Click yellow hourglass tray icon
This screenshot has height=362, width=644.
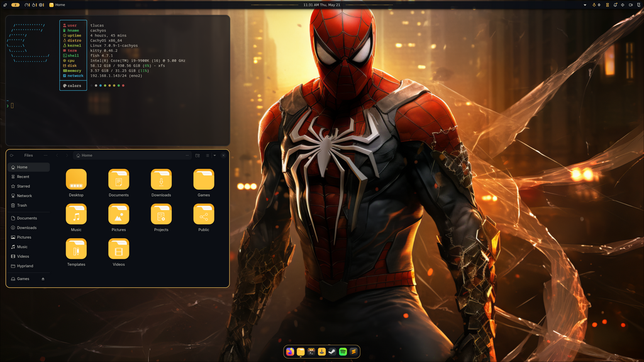point(608,5)
